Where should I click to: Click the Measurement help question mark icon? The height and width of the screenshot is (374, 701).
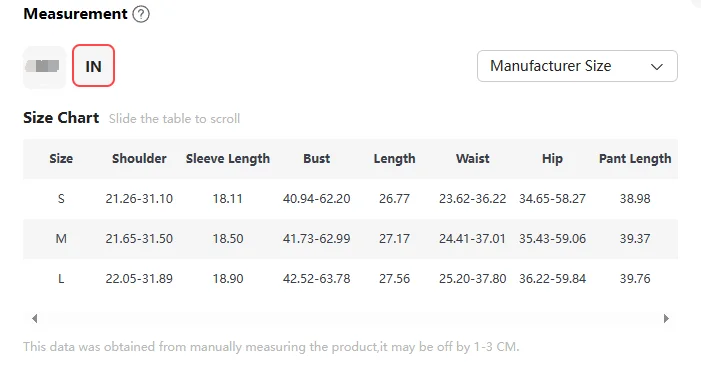click(x=141, y=14)
